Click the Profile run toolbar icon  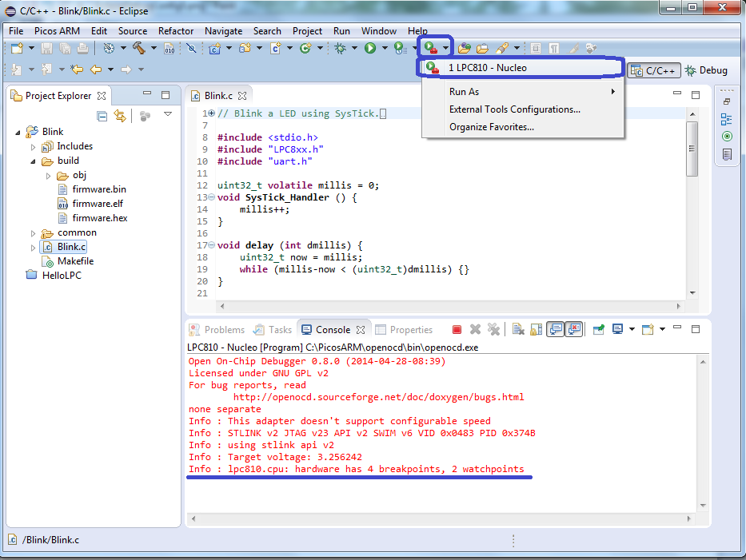point(400,48)
